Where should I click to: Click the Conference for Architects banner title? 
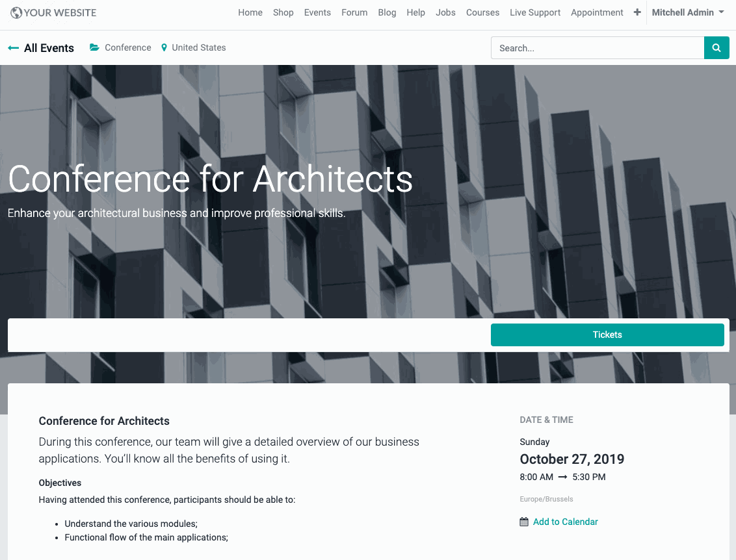(x=210, y=179)
